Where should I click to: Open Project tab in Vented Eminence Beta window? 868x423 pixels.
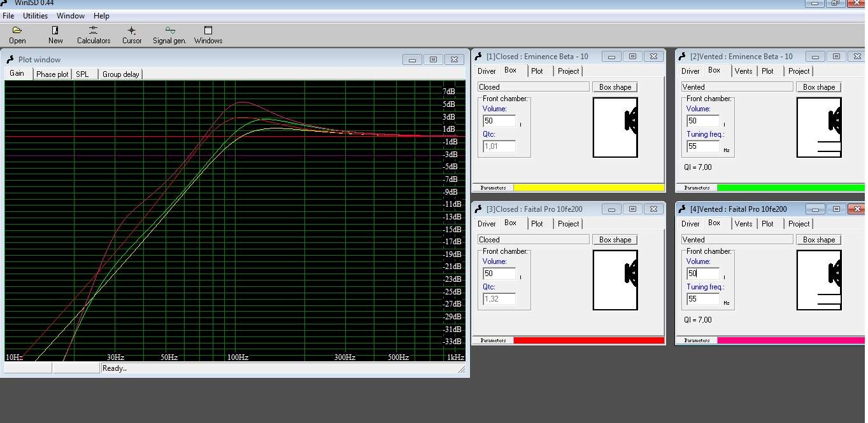799,71
